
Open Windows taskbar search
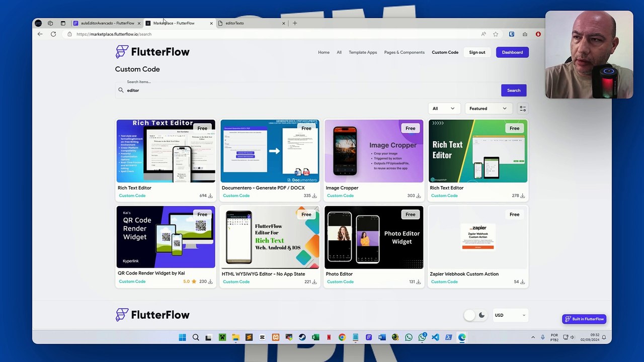196,337
